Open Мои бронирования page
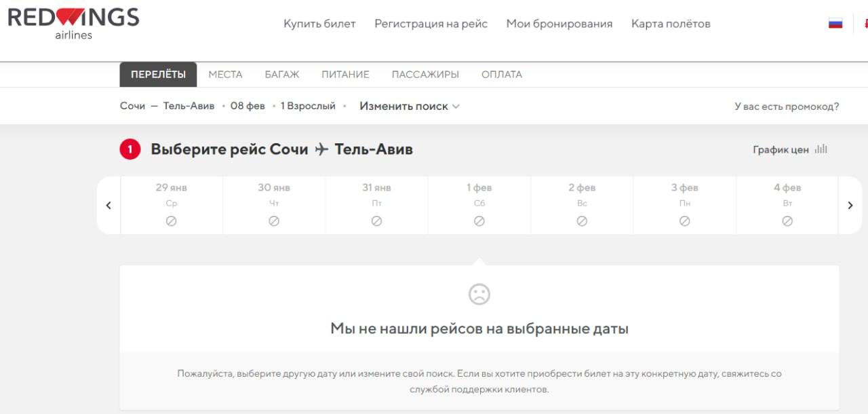868x414 pixels. pos(559,24)
